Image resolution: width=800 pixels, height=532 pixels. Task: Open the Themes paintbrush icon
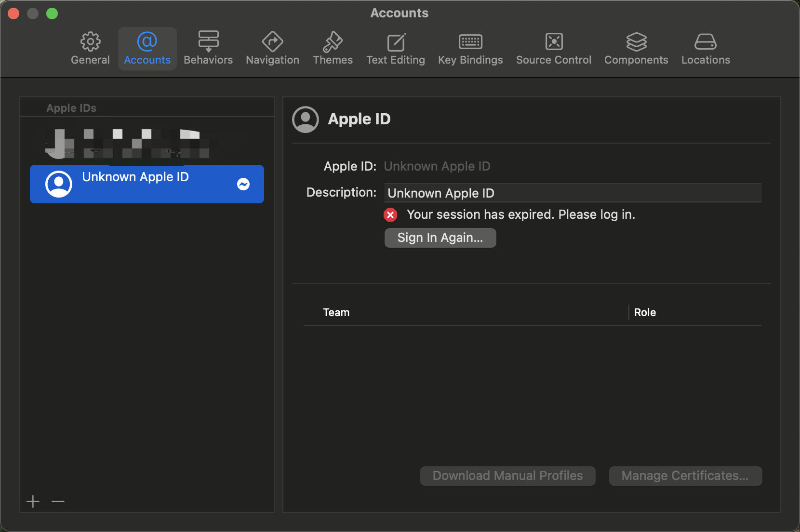pyautogui.click(x=333, y=41)
